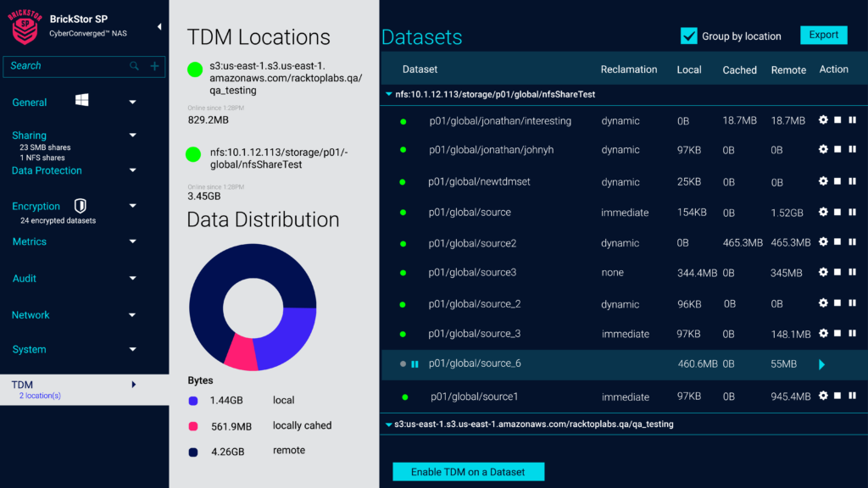Pause the p01/global/newtdmset dataset
This screenshot has height=488, width=868.
[851, 181]
